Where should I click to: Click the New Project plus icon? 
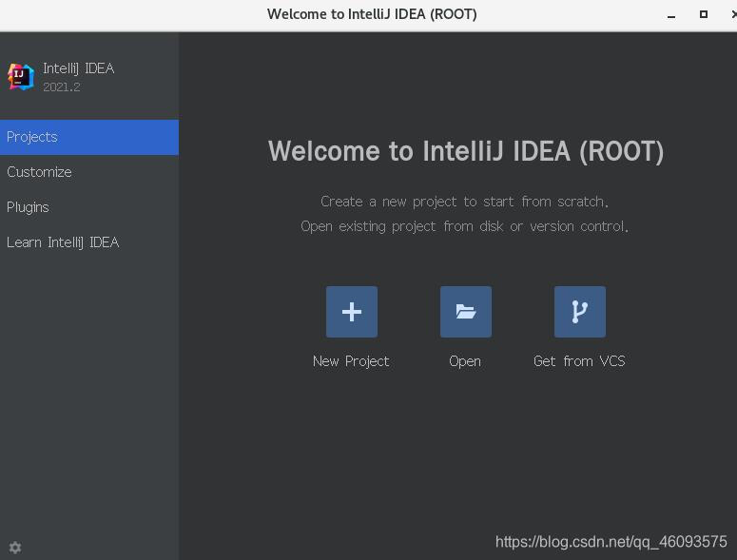[x=352, y=312]
